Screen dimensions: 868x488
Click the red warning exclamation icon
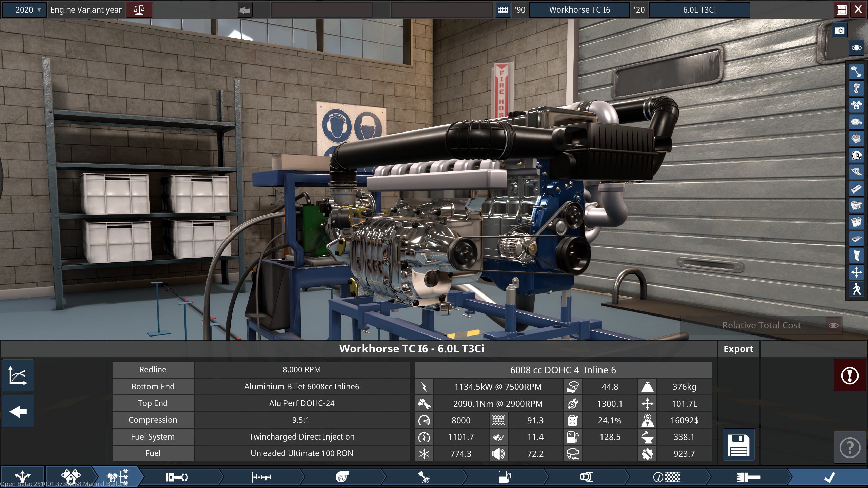tap(849, 375)
